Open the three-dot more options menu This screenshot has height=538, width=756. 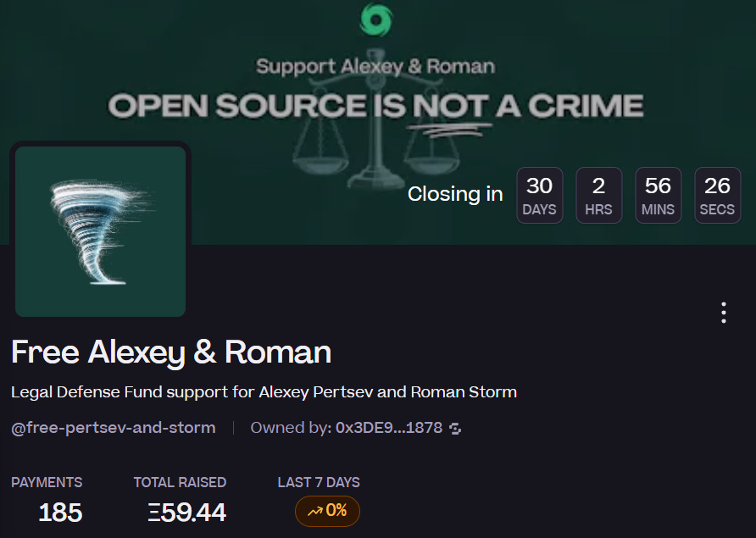tap(723, 313)
